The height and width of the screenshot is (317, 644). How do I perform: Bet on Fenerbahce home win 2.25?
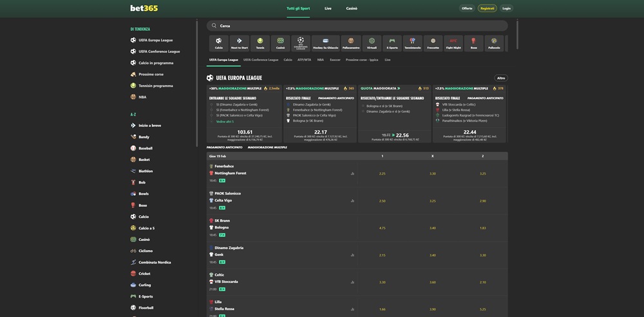pos(383,173)
